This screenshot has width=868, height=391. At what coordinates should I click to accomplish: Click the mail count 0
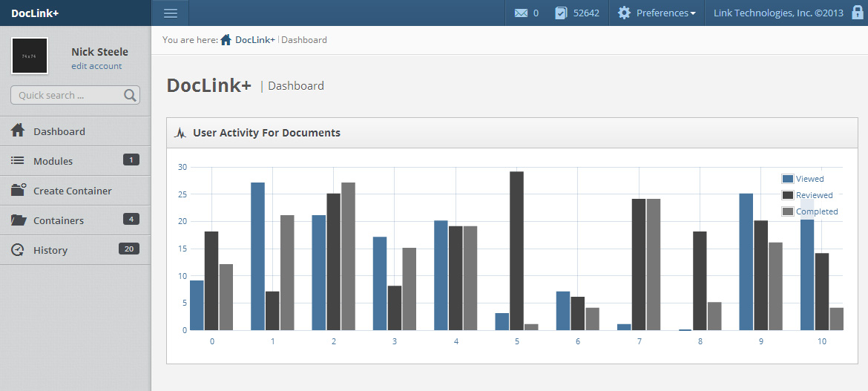(536, 13)
